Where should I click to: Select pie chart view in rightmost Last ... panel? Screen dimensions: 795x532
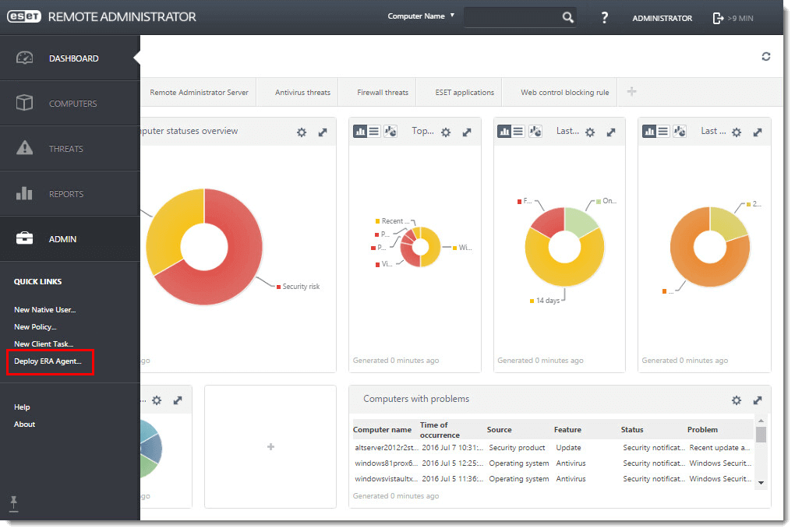click(x=680, y=132)
